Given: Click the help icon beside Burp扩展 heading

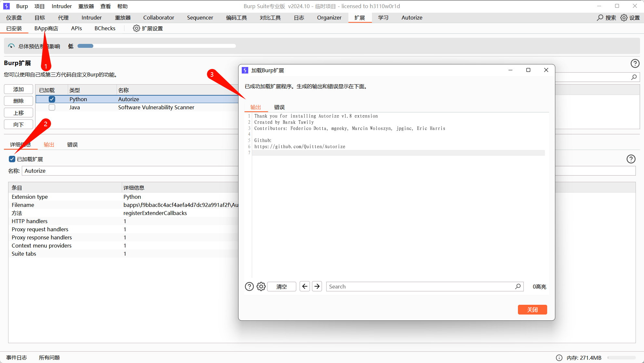Looking at the screenshot, I should pyautogui.click(x=635, y=63).
